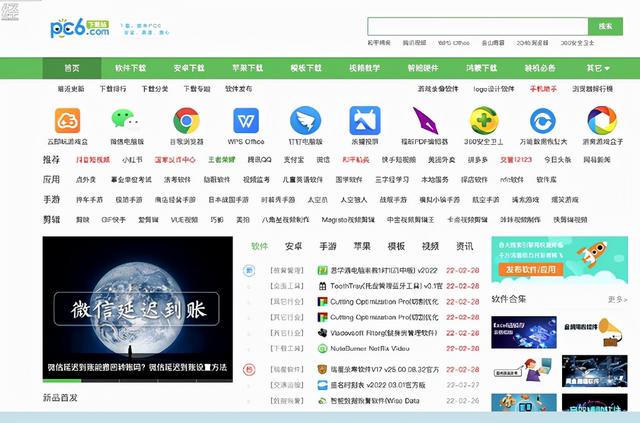Image resolution: width=640 pixels, height=423 pixels.
Task: Switch to the 安卓 tab in list
Action: (293, 246)
